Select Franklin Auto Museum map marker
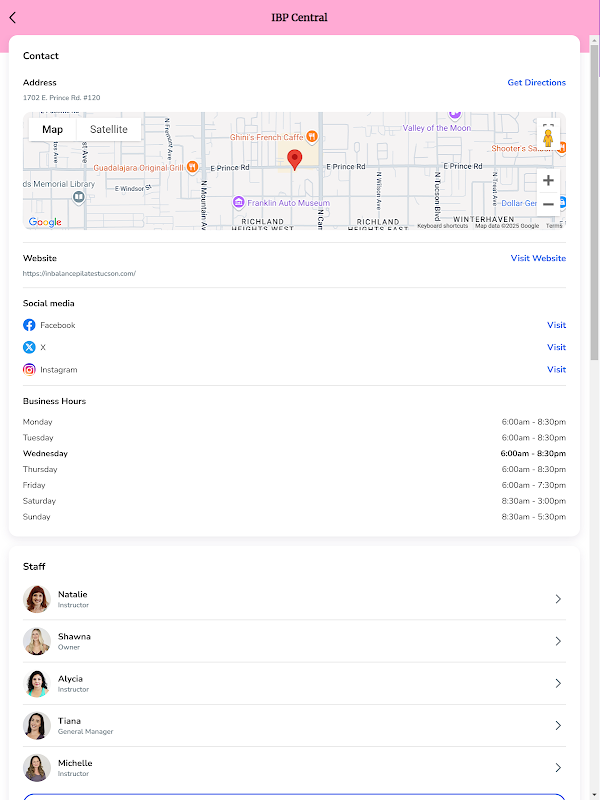The image size is (600, 800). (x=238, y=202)
